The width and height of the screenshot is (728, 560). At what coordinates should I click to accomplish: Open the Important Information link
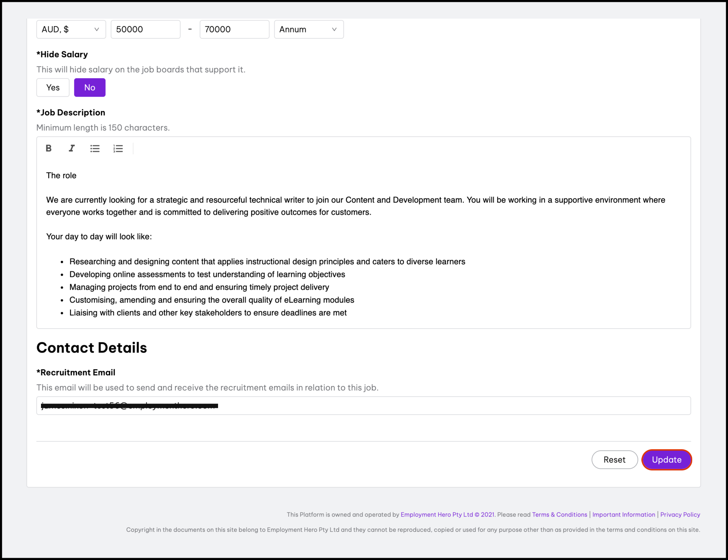[623, 514]
